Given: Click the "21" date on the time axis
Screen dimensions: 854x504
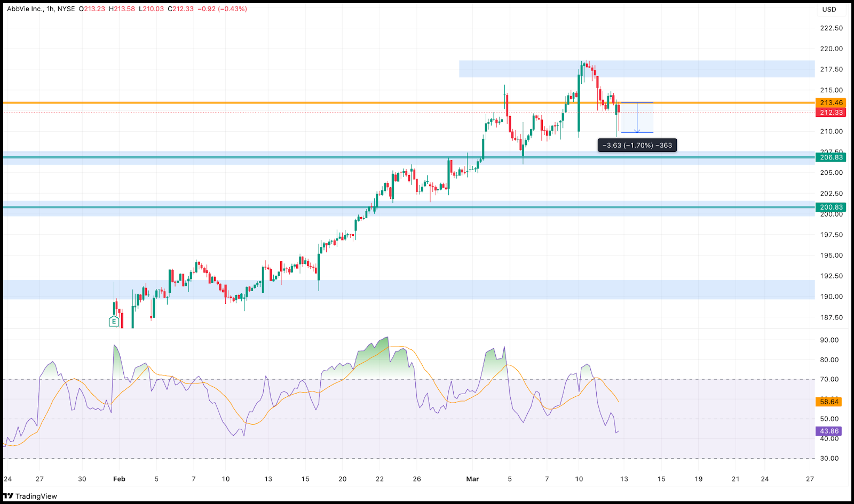Looking at the screenshot, I should [736, 479].
